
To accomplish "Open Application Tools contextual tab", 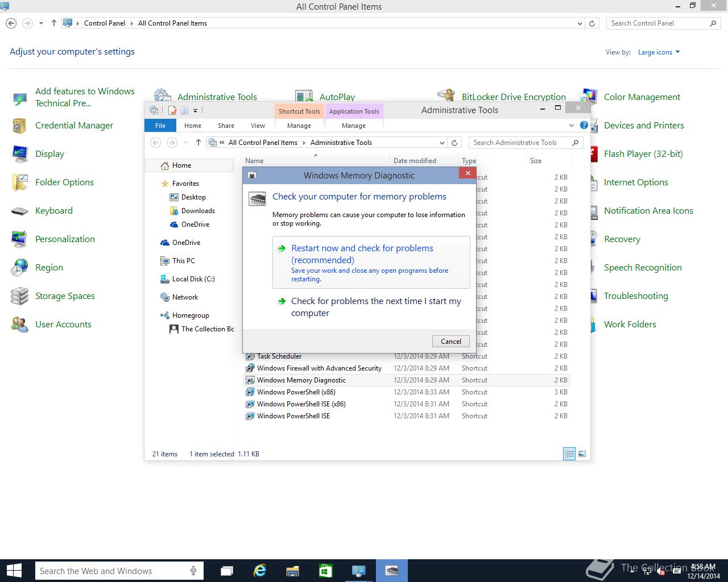I will pos(354,111).
